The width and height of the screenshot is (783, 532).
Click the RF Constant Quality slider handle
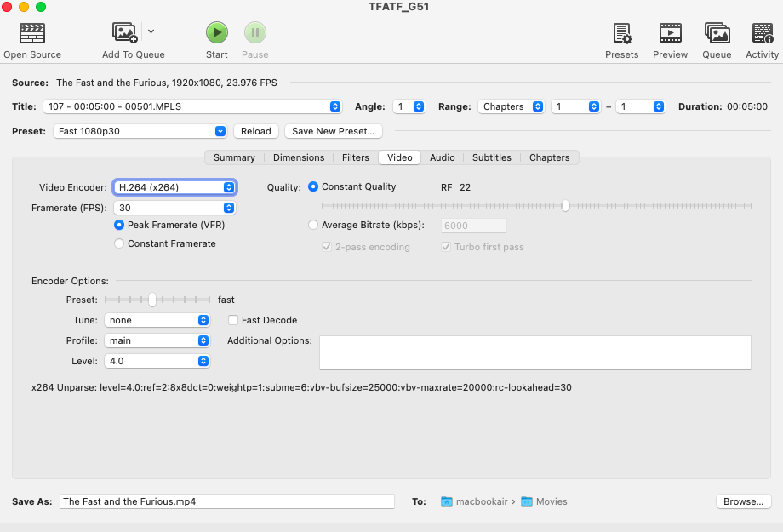tap(565, 205)
